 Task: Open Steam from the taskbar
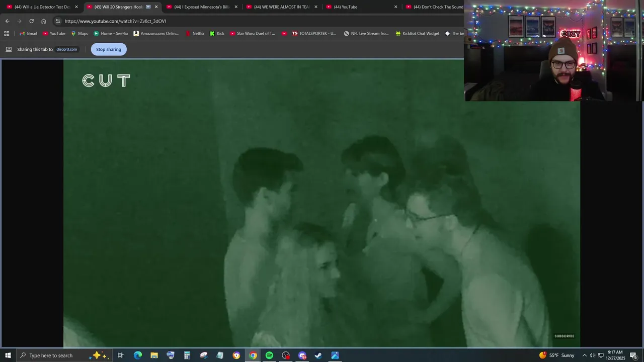318,355
